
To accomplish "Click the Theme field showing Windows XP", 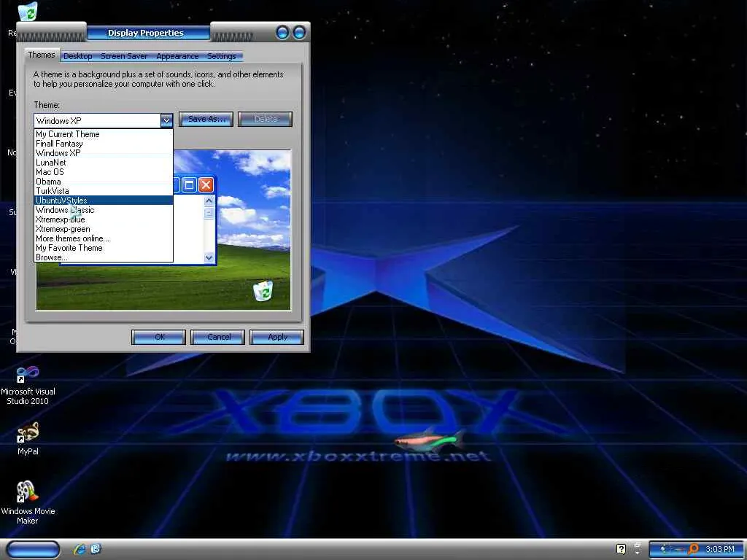I will pyautogui.click(x=97, y=120).
